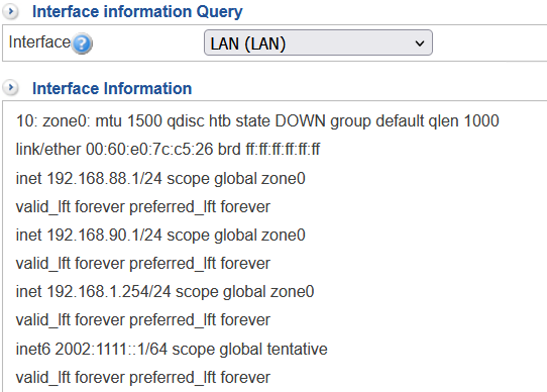Click the Interface field label
547x392 pixels.
coord(40,42)
